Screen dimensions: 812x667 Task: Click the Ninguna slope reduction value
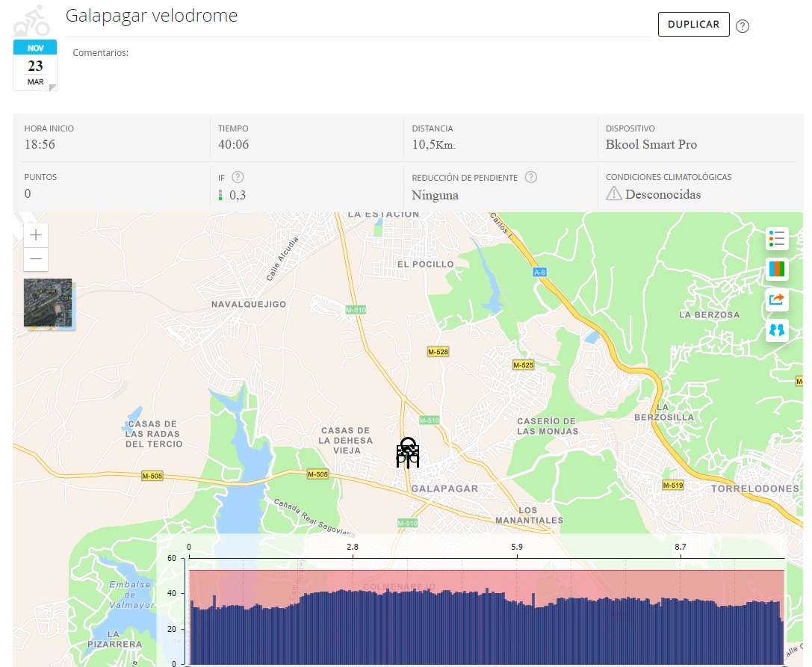coord(435,195)
